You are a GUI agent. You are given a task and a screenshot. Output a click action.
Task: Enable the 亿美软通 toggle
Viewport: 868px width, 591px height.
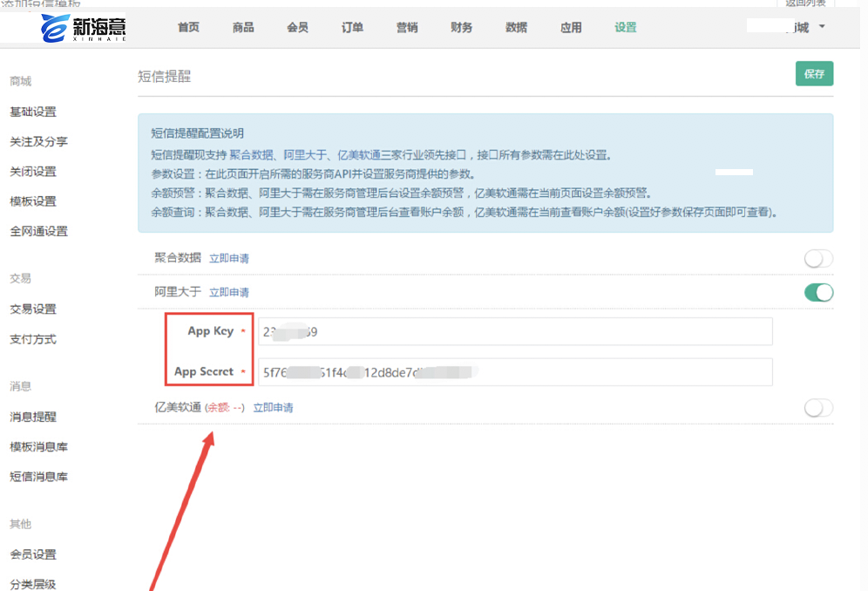pos(818,408)
